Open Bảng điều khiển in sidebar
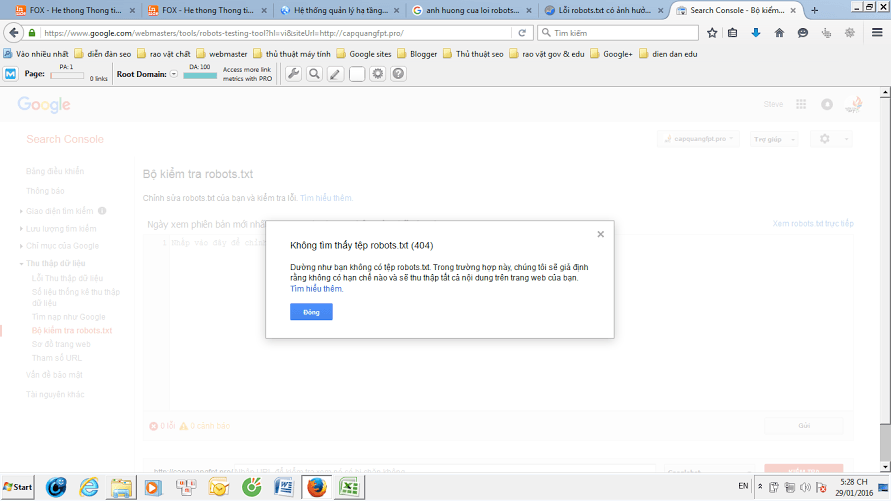Image resolution: width=891 pixels, height=501 pixels. (55, 171)
